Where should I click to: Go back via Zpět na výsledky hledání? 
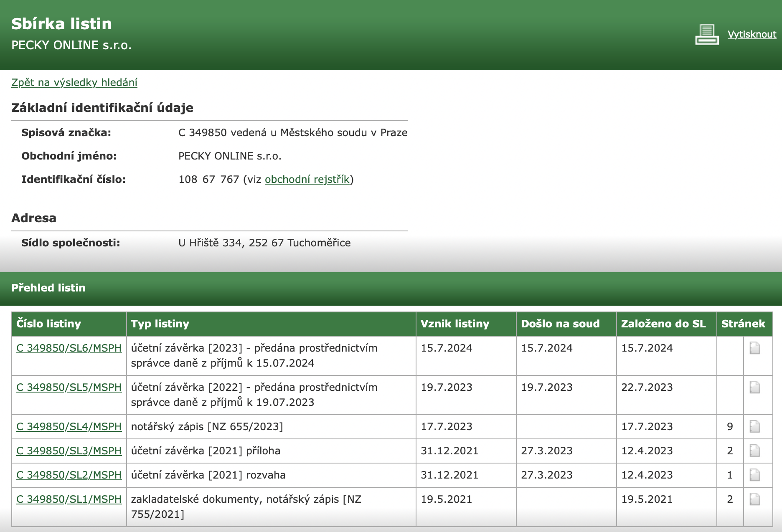pos(74,82)
